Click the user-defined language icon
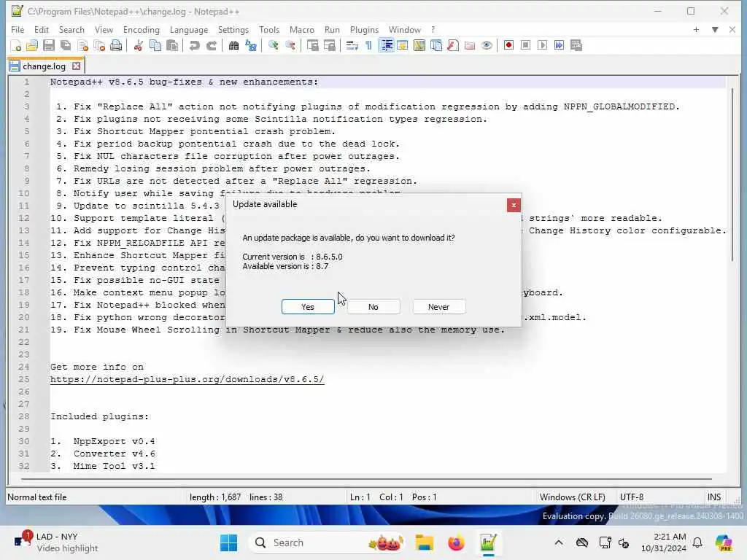The width and height of the screenshot is (747, 560). click(x=403, y=46)
